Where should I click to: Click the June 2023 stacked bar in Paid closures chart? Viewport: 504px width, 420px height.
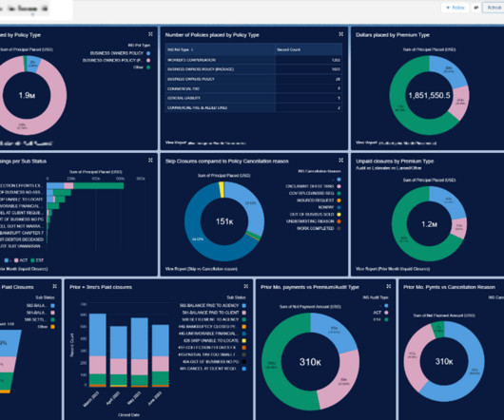pyautogui.click(x=161, y=355)
